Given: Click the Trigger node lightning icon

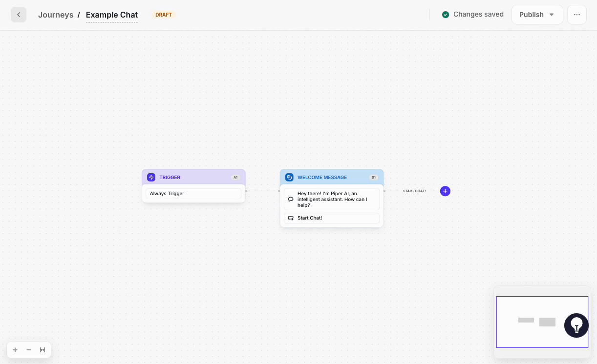Looking at the screenshot, I should [151, 178].
